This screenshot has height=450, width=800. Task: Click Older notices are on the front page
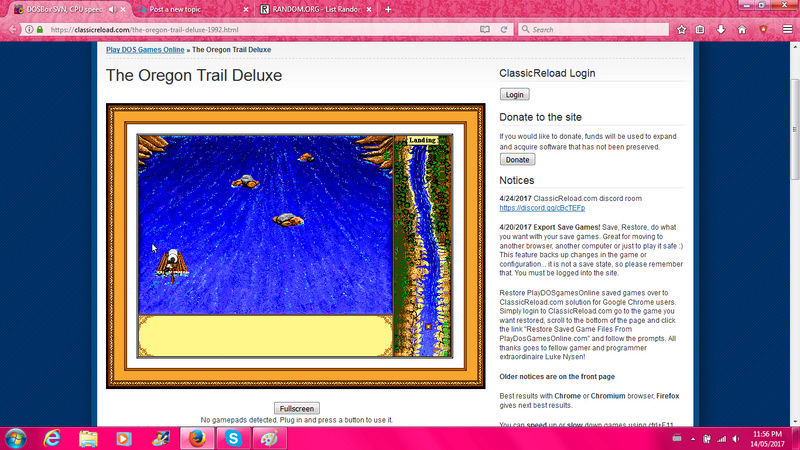[x=557, y=377]
